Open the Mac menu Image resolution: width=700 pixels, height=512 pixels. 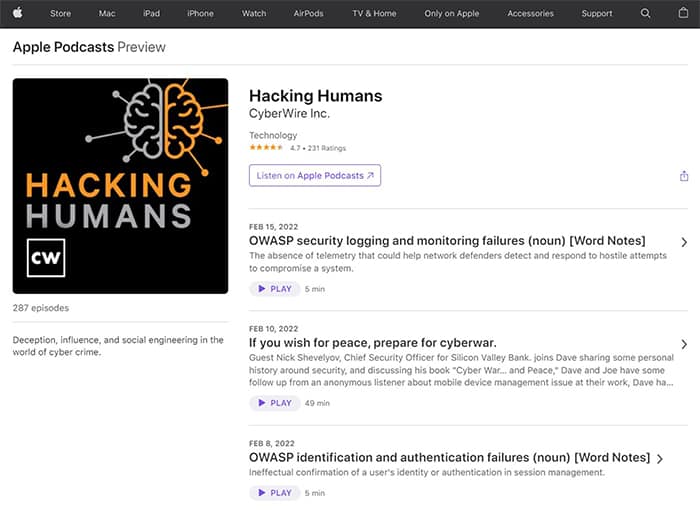[x=107, y=13]
